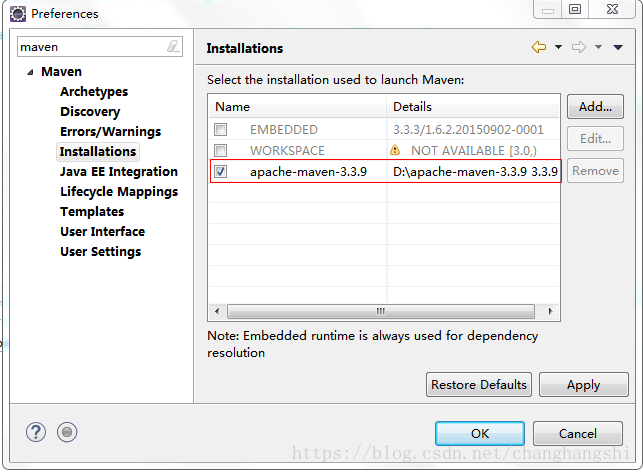Apply the preference changes

pos(584,385)
